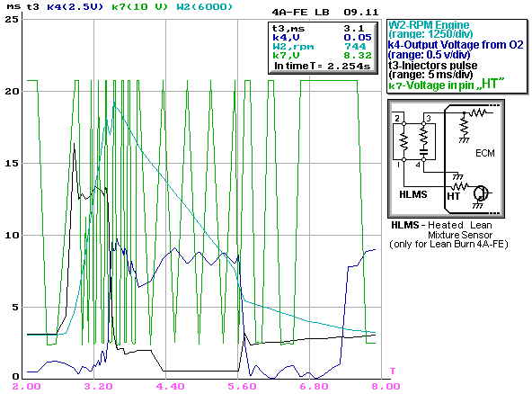Viewport: 532px width, 394px height.
Task: Click the Y-axis tick label 10
Action: (11, 235)
